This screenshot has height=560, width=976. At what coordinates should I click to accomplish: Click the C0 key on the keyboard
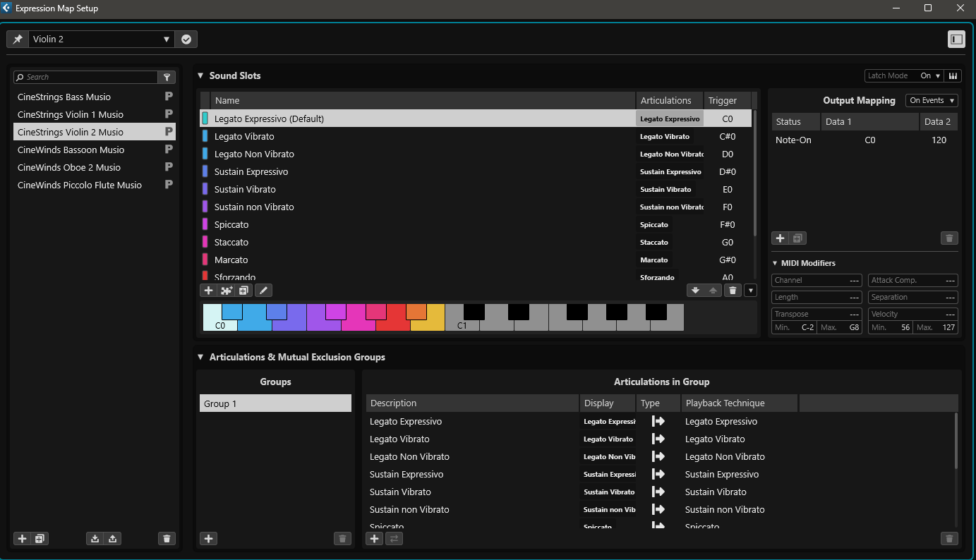[x=217, y=318]
